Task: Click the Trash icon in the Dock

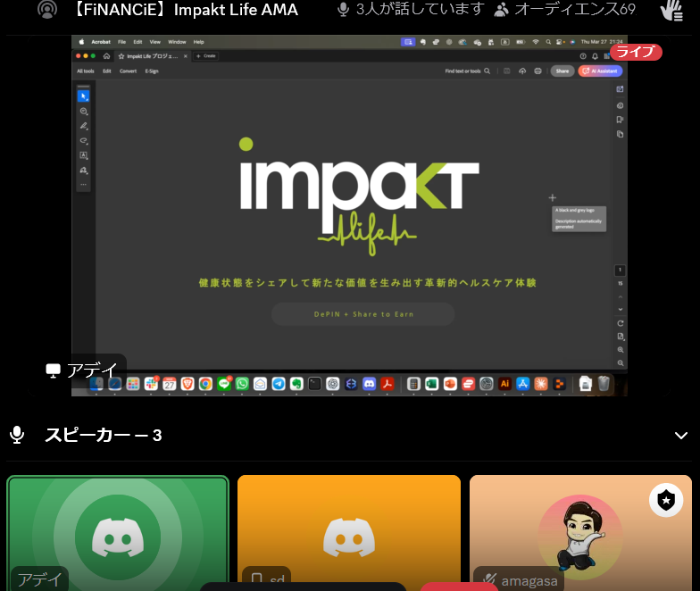Action: coord(604,384)
